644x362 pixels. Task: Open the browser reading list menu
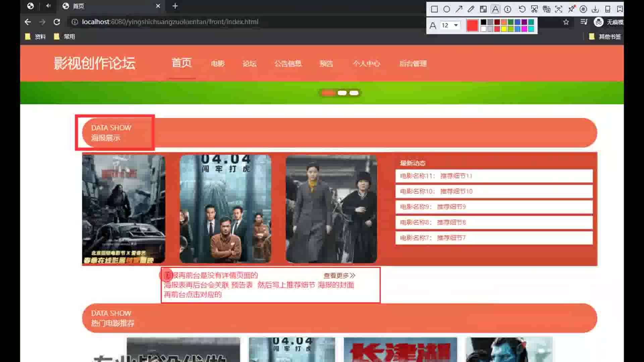[584, 22]
